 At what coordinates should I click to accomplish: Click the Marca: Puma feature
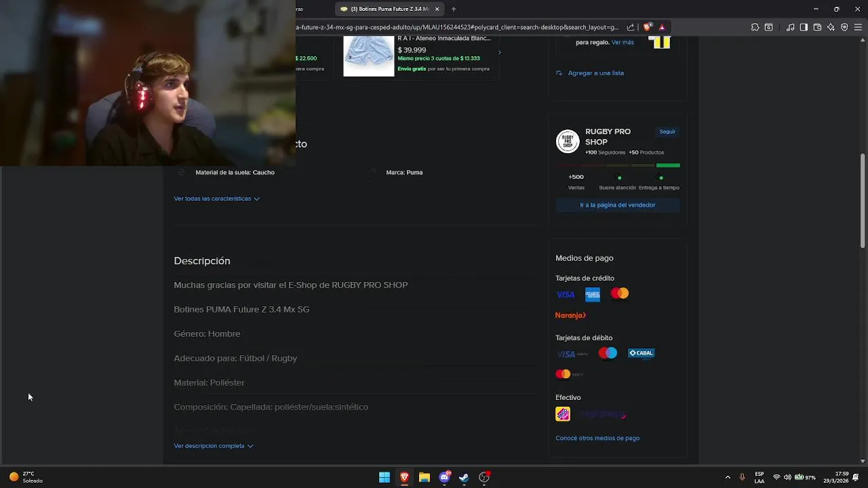[404, 172]
